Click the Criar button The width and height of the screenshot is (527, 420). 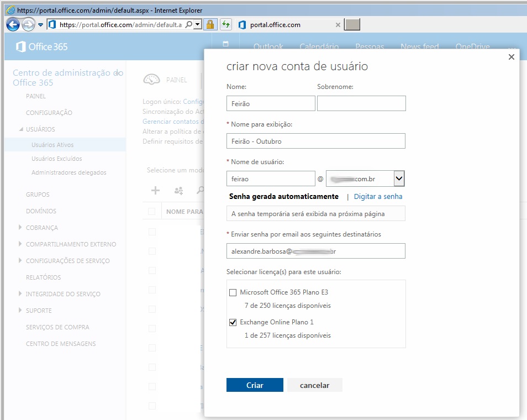[x=255, y=385]
